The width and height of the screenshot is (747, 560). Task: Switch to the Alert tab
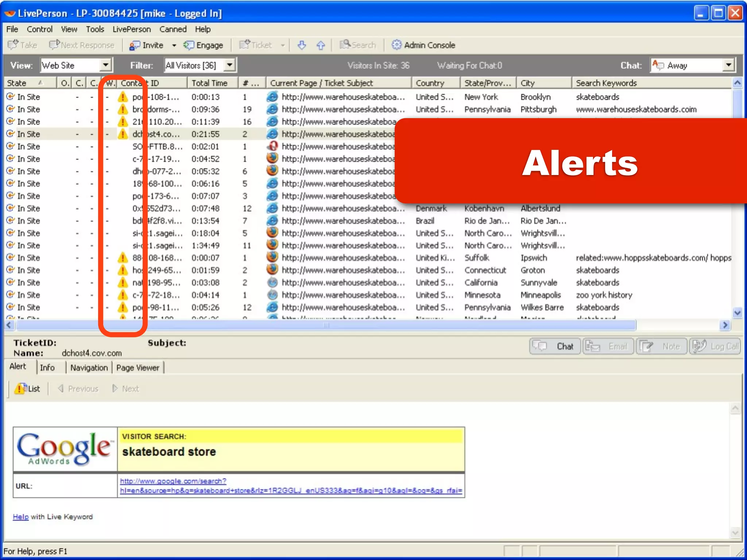point(18,366)
